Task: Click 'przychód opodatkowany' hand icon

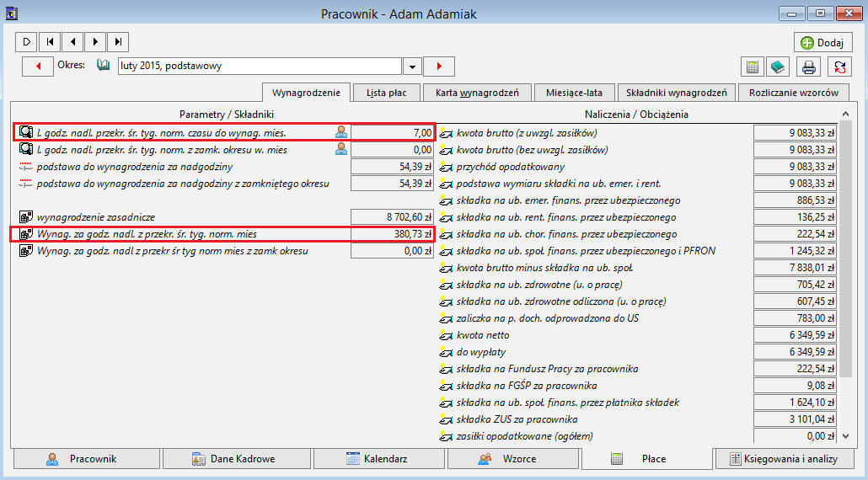Action: (x=446, y=167)
